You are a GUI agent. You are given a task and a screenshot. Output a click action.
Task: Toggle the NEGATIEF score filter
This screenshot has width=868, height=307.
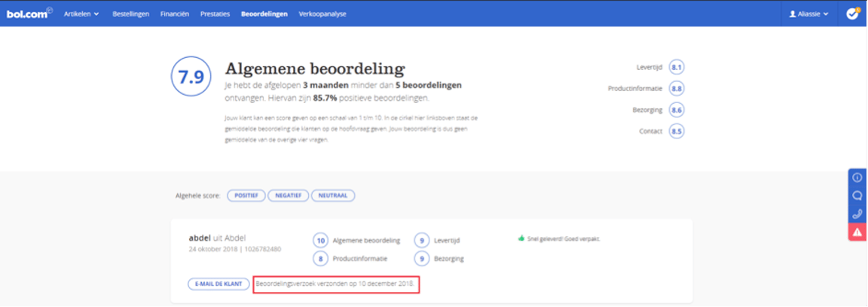pyautogui.click(x=287, y=196)
